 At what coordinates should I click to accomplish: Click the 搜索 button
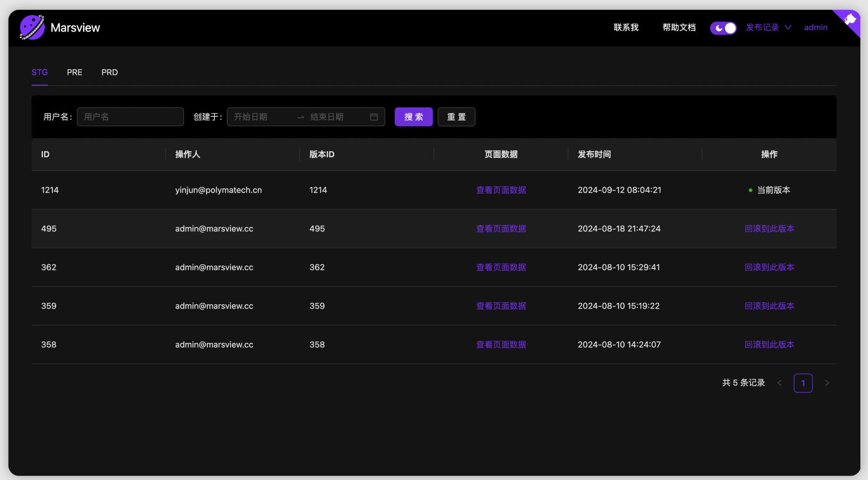413,117
